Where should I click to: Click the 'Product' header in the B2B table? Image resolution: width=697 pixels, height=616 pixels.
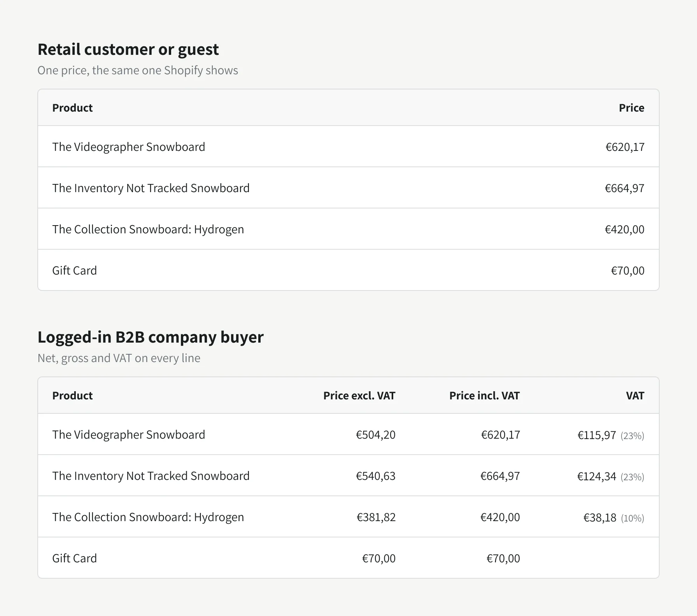pos(72,395)
